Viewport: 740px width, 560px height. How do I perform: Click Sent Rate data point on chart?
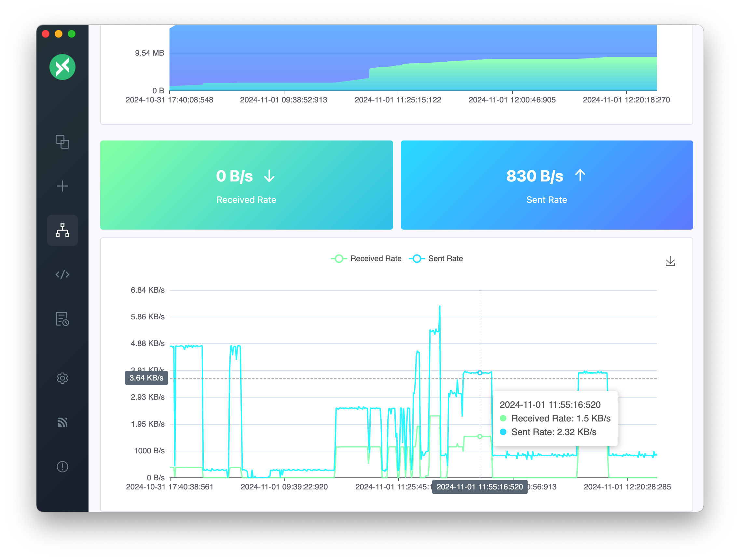click(480, 373)
